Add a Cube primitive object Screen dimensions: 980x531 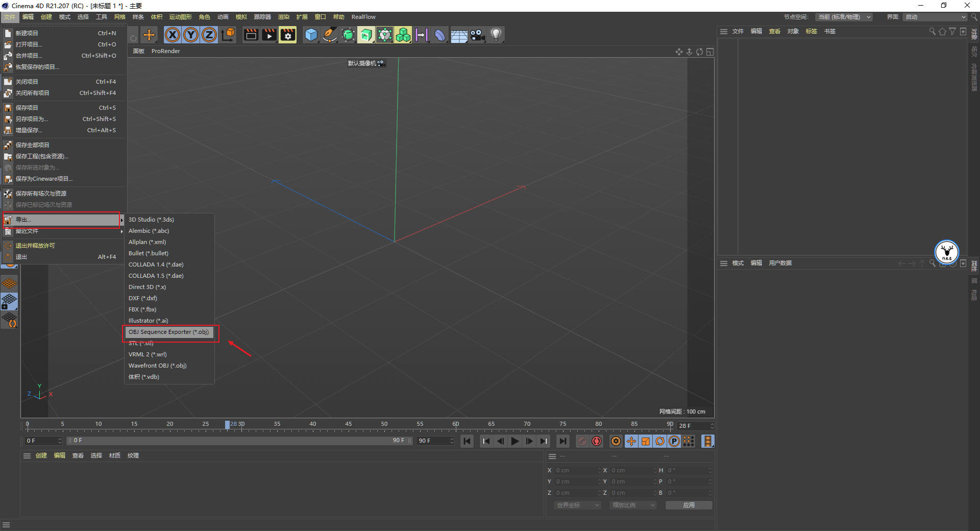(311, 35)
